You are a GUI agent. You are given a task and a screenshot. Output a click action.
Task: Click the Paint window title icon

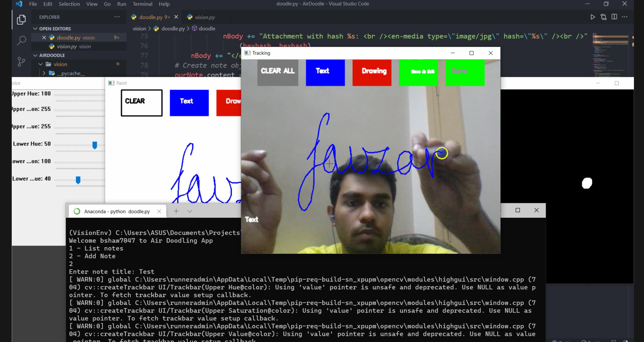[x=111, y=83]
